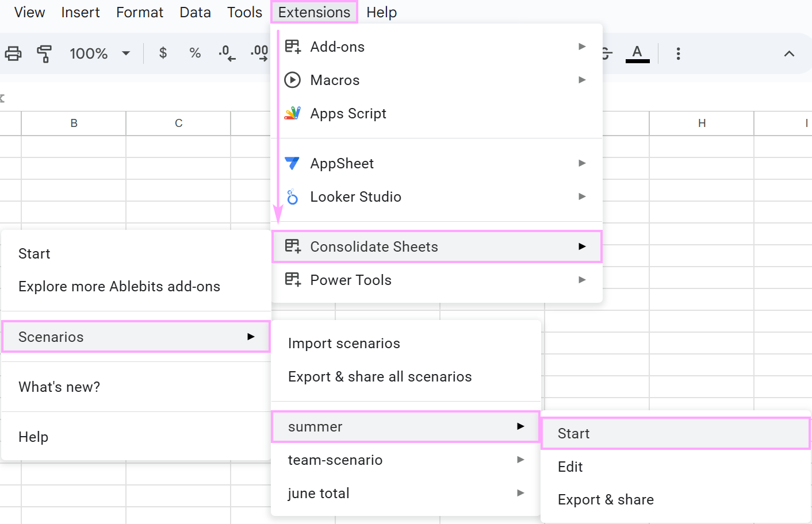Viewport: 812px width, 524px height.
Task: Expand the AppSheet submenu arrow
Action: pyautogui.click(x=582, y=163)
